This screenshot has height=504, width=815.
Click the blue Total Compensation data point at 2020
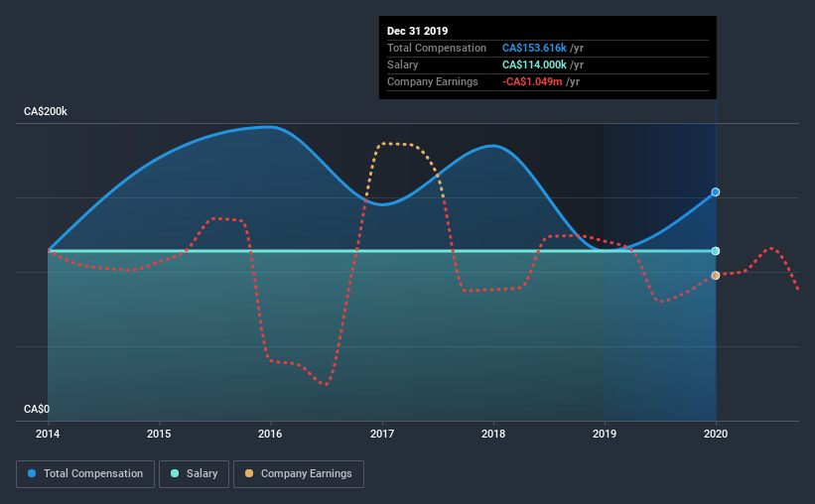pyautogui.click(x=715, y=192)
